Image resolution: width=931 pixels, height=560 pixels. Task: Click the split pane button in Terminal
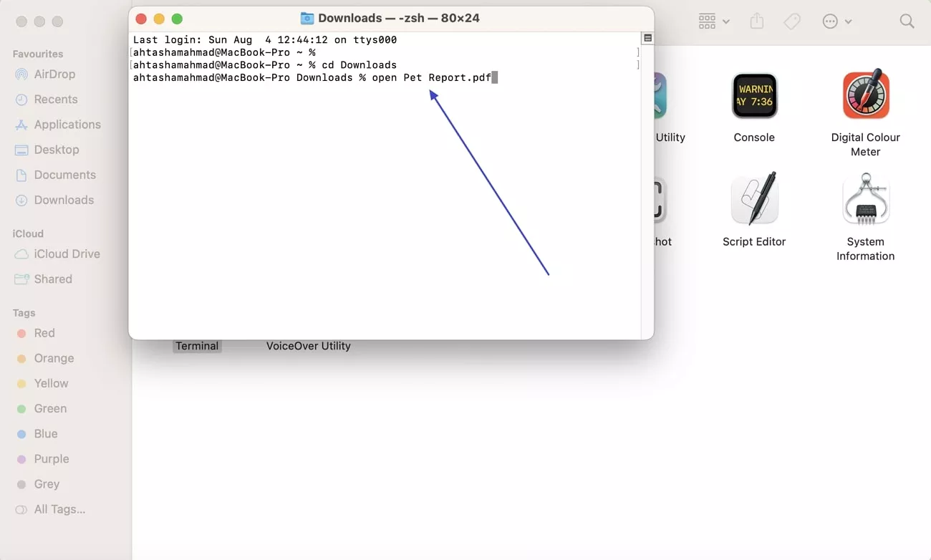(x=647, y=37)
